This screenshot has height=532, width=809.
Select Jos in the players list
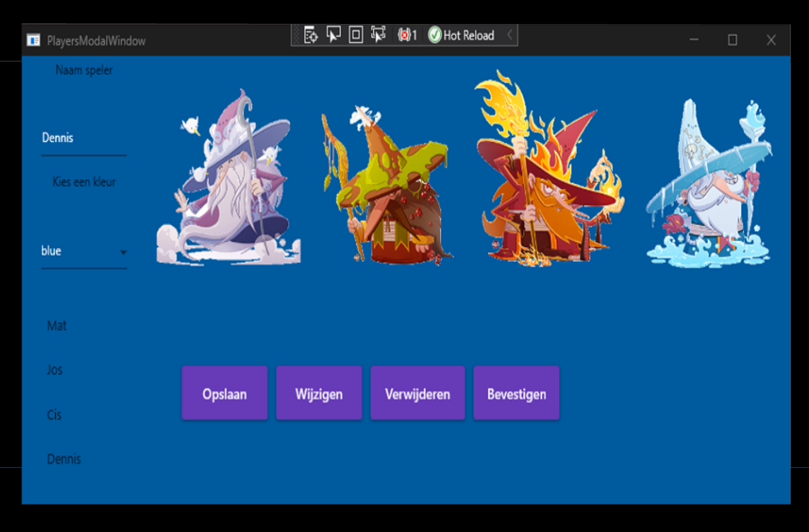tap(55, 370)
